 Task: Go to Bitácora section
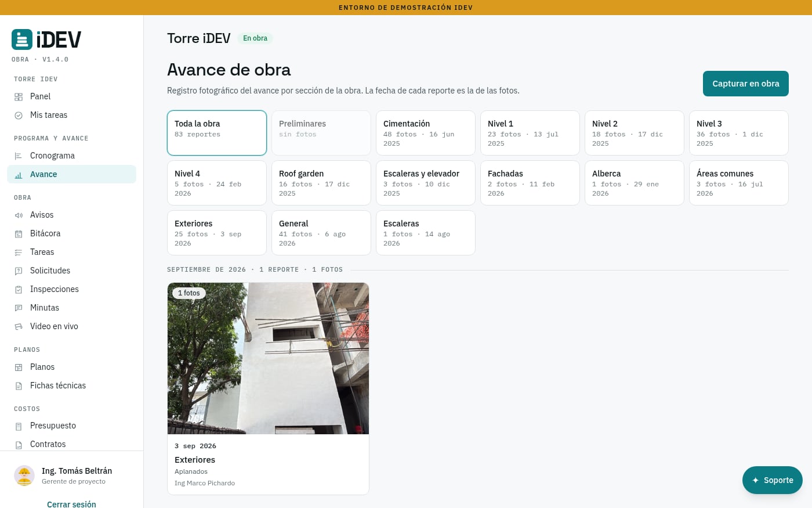click(x=71, y=233)
